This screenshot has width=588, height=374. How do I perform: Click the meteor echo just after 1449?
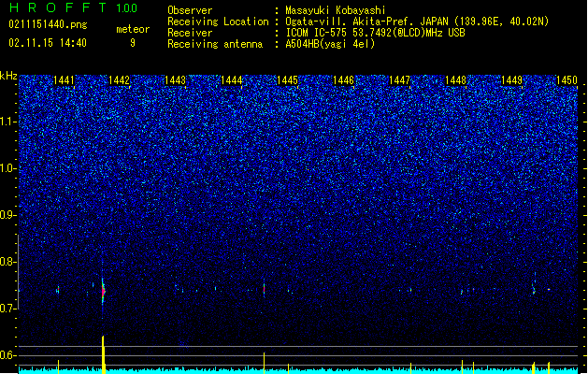(534, 289)
